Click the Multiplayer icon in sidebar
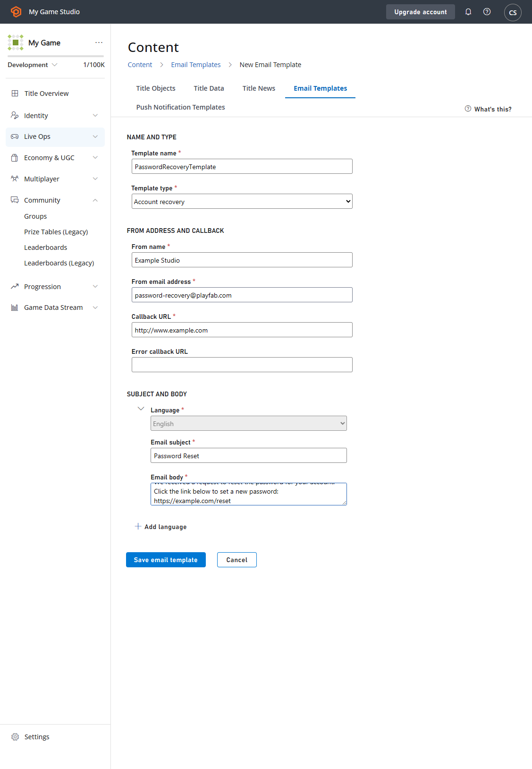The height and width of the screenshot is (769, 532). tap(15, 179)
